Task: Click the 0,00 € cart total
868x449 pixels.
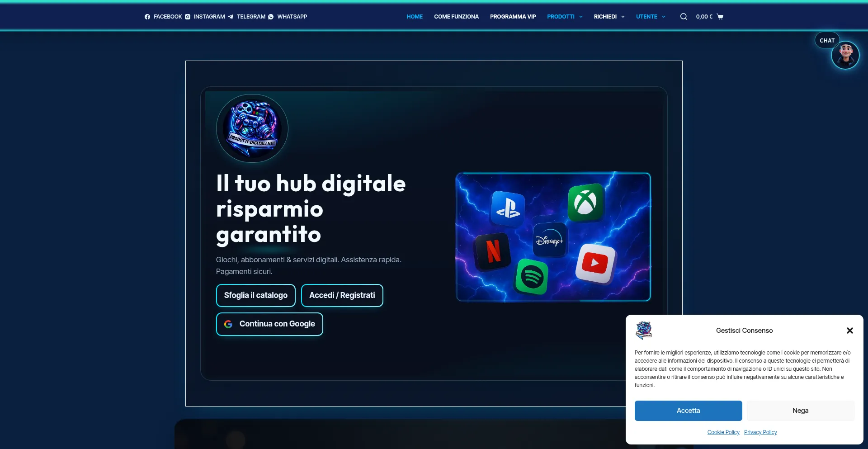Action: (x=704, y=17)
